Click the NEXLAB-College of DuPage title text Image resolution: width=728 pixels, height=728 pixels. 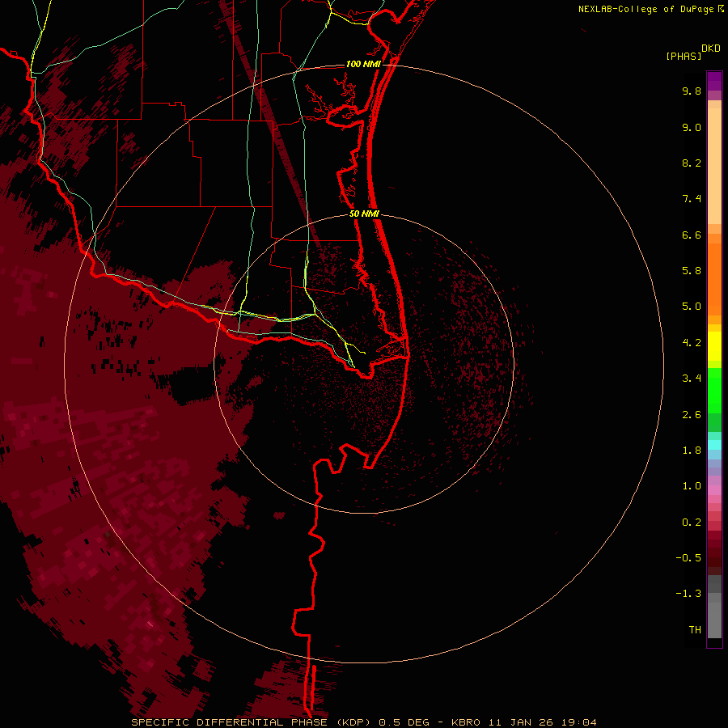645,9
